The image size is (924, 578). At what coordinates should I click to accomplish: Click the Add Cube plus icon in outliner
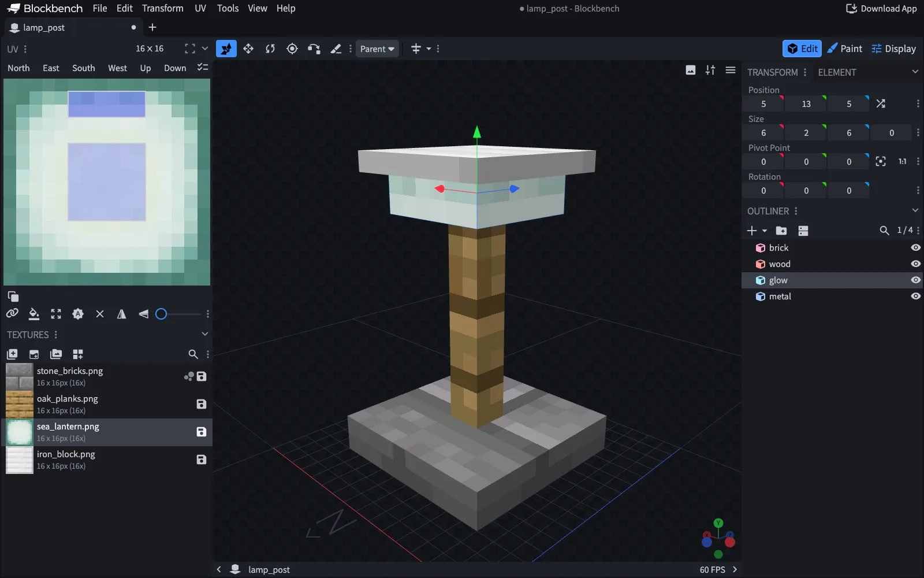(752, 231)
